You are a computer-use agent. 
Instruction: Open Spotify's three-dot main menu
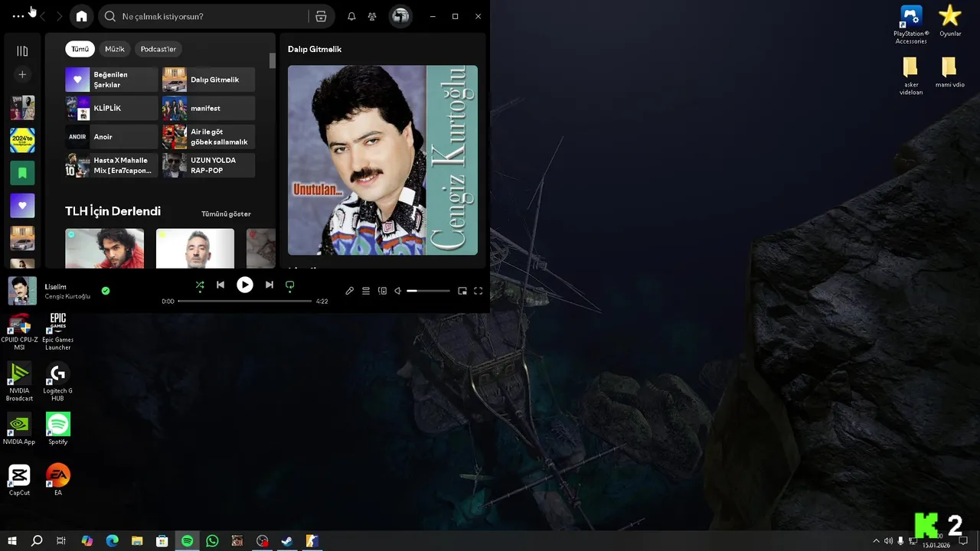(18, 16)
